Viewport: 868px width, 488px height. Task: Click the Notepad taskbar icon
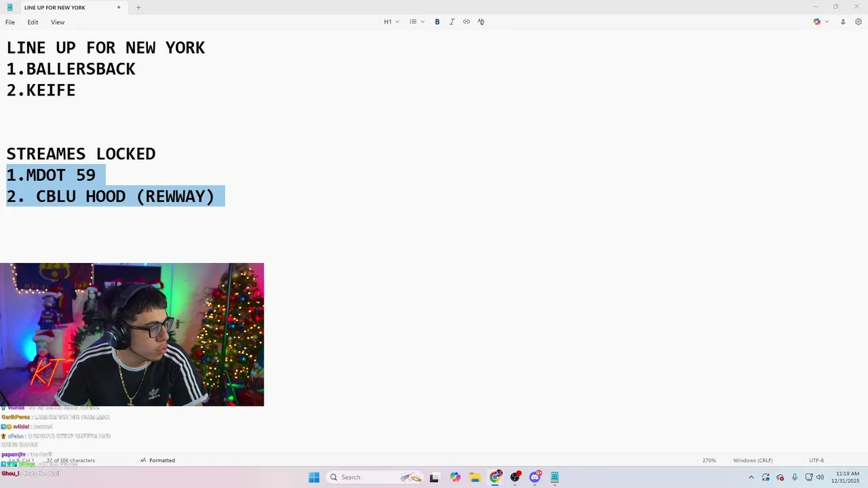pos(555,477)
